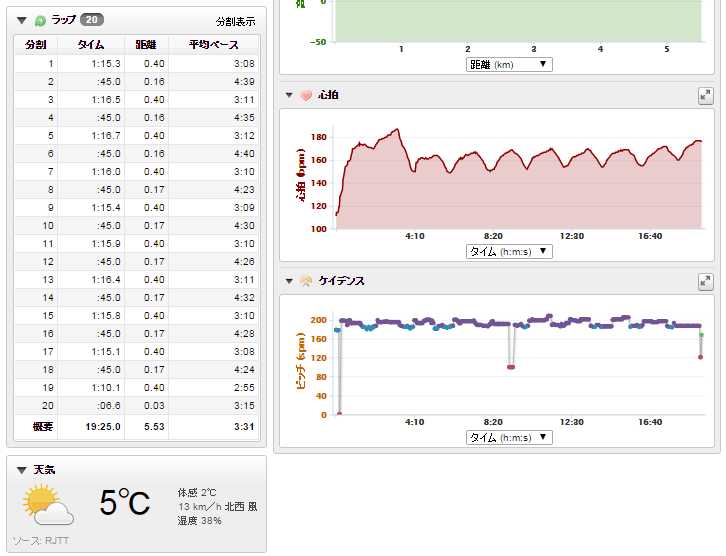The height and width of the screenshot is (556, 726).
Task: Sort by the 平均ペース column header
Action: coord(213,45)
